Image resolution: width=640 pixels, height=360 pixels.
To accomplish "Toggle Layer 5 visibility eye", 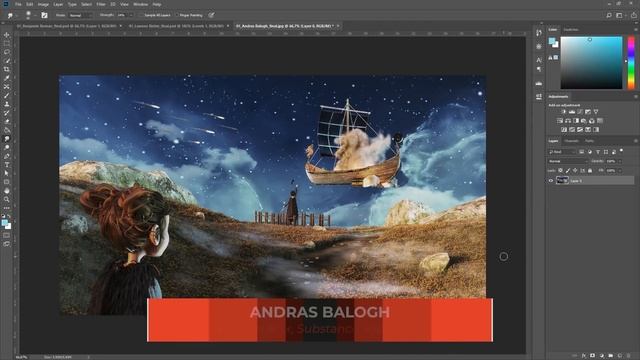I will point(551,180).
